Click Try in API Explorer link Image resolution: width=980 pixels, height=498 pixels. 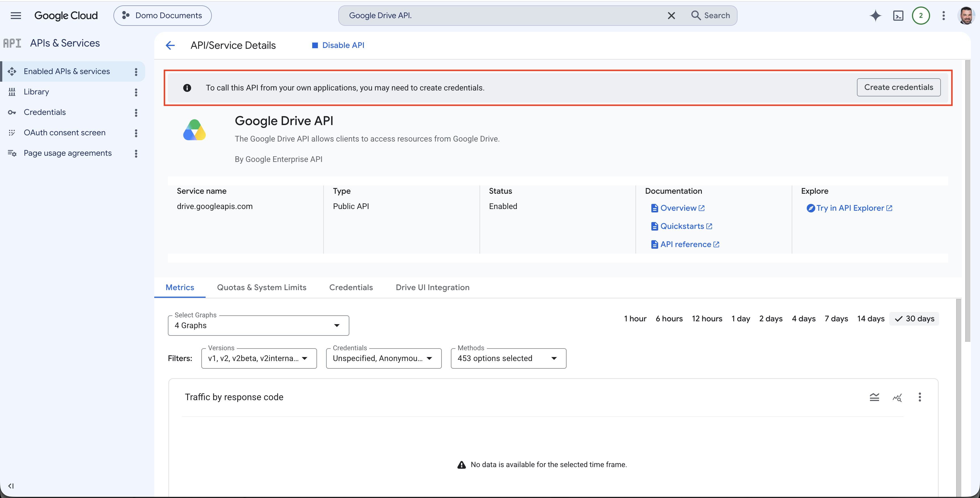(x=850, y=208)
